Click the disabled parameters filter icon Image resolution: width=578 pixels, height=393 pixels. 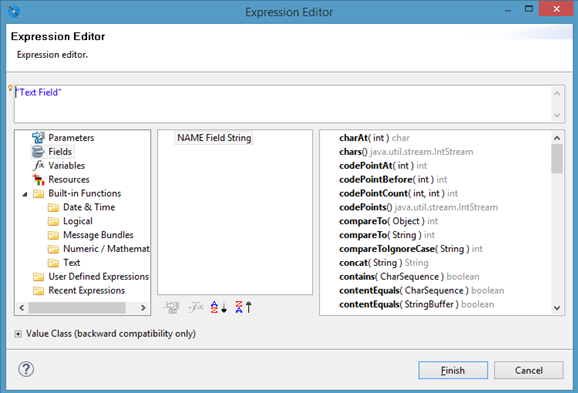tap(171, 307)
